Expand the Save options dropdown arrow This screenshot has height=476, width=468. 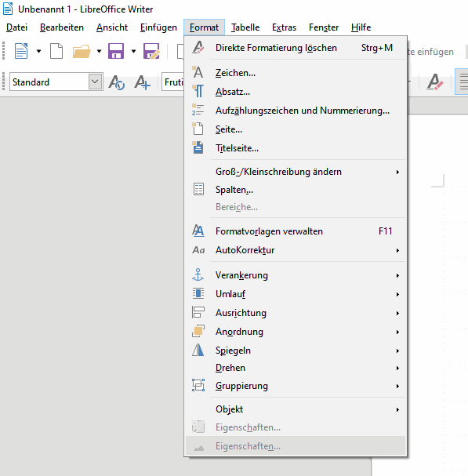[x=133, y=51]
